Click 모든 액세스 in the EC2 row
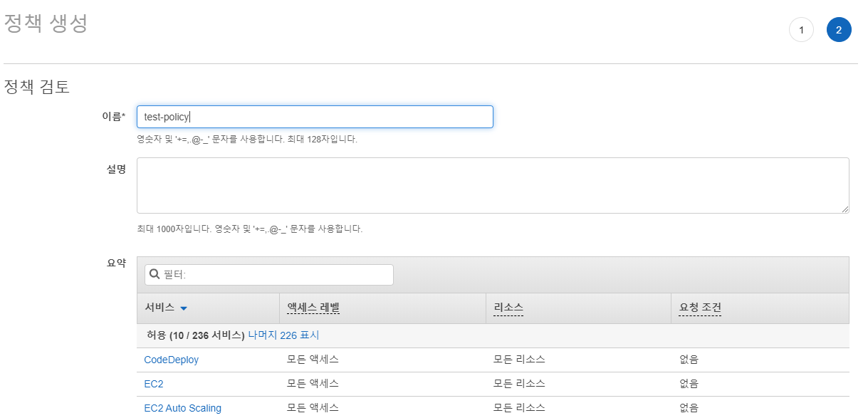The width and height of the screenshot is (868, 418). [313, 384]
